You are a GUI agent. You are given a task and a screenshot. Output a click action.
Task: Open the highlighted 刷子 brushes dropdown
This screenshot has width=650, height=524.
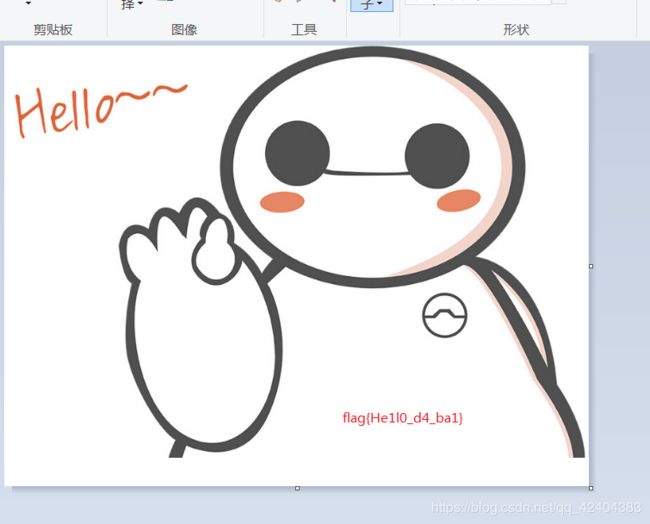coord(372,5)
